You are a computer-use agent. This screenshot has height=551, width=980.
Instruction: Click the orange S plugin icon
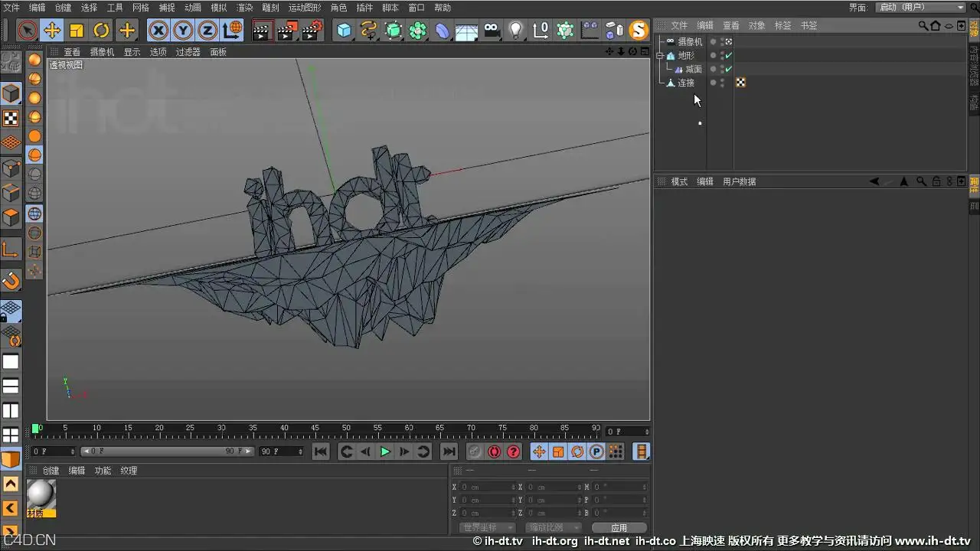pos(639,31)
